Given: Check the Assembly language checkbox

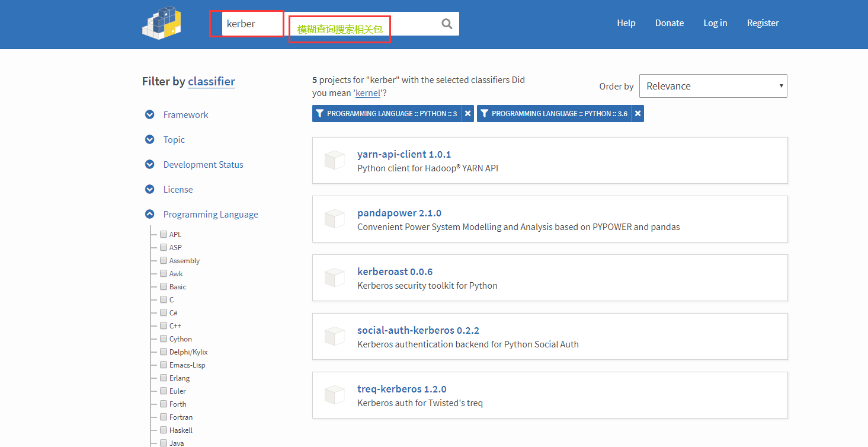Looking at the screenshot, I should (x=164, y=260).
